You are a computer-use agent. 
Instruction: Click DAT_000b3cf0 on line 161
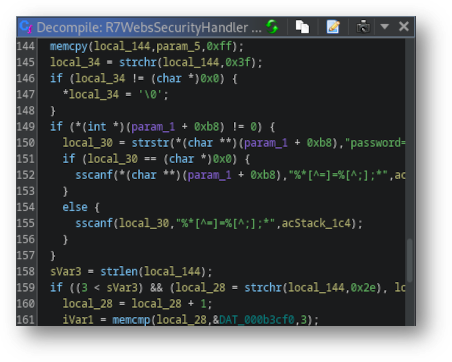pyautogui.click(x=257, y=320)
